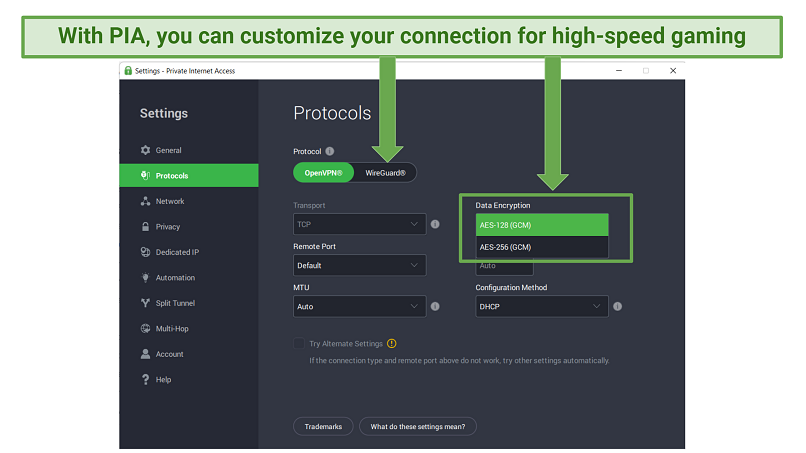Open the MTU Auto dropdown
This screenshot has width=806, height=453.
click(359, 306)
